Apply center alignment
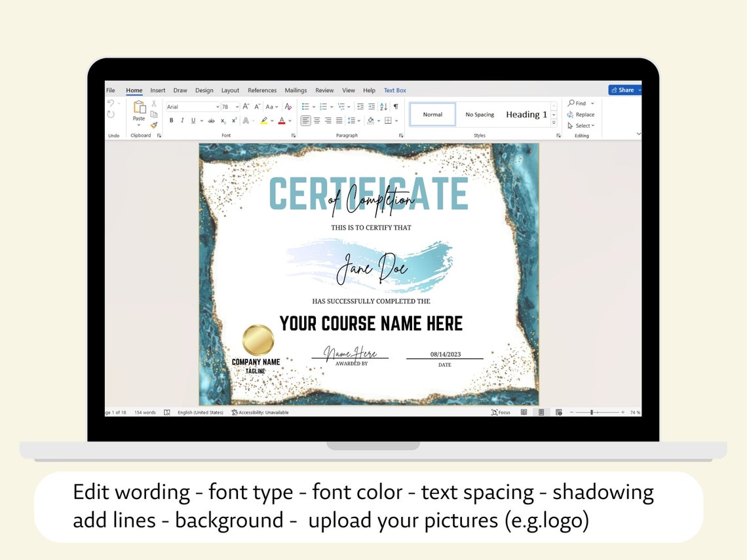747x560 pixels. [x=316, y=121]
